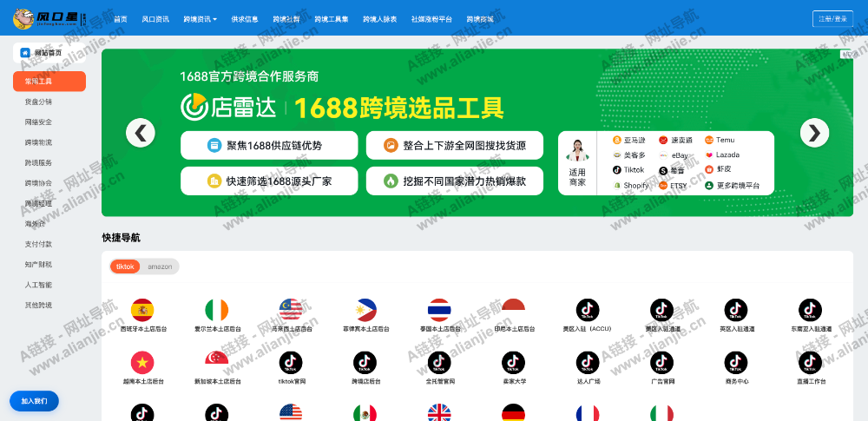868x421 pixels.
Task: Open 跨境服务 sidebar category
Action: (x=38, y=163)
